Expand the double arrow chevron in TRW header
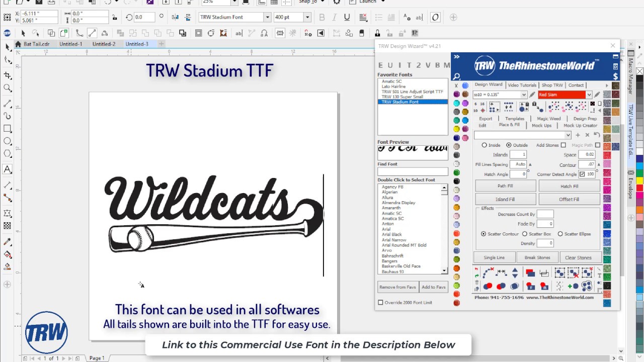The width and height of the screenshot is (644, 362). (x=456, y=57)
